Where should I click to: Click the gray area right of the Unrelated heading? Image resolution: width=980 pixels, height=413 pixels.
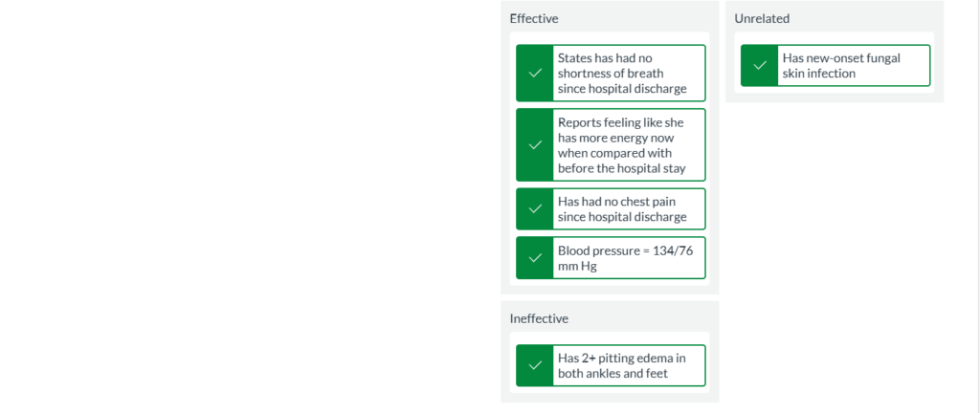(871, 18)
